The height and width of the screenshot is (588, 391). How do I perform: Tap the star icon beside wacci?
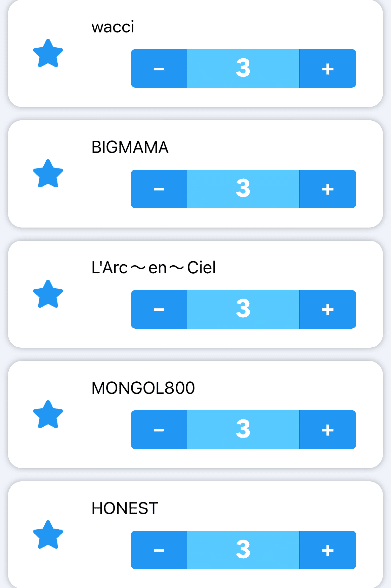[x=48, y=53]
